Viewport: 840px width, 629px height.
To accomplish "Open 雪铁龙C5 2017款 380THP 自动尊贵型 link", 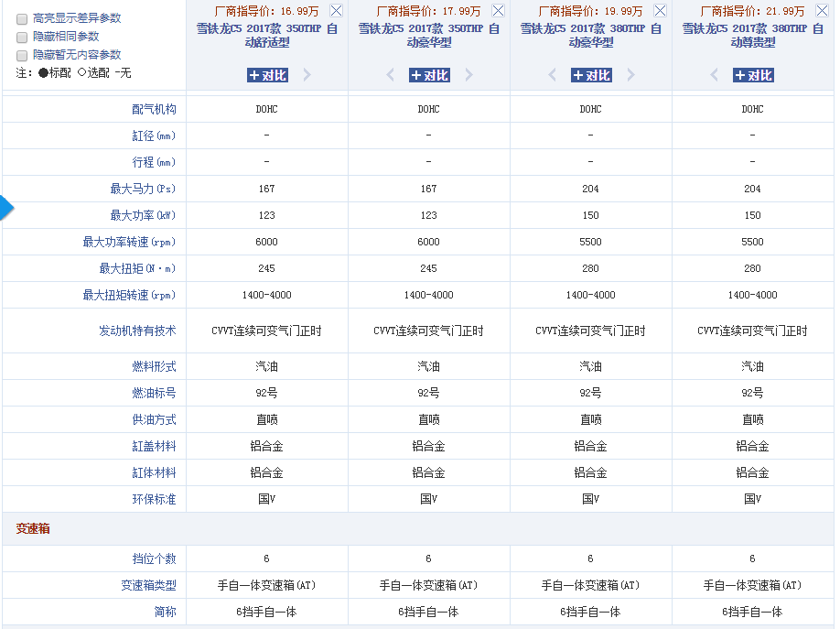I will click(x=753, y=36).
